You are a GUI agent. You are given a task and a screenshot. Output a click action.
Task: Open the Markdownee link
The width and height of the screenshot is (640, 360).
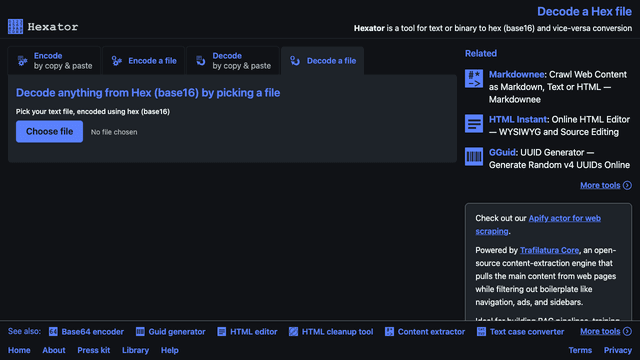516,75
